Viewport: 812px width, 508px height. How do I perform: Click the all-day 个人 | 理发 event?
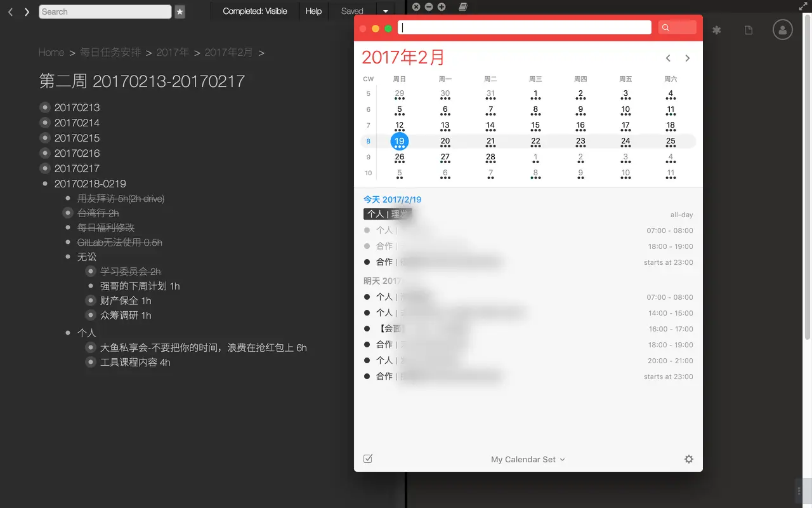pyautogui.click(x=388, y=214)
